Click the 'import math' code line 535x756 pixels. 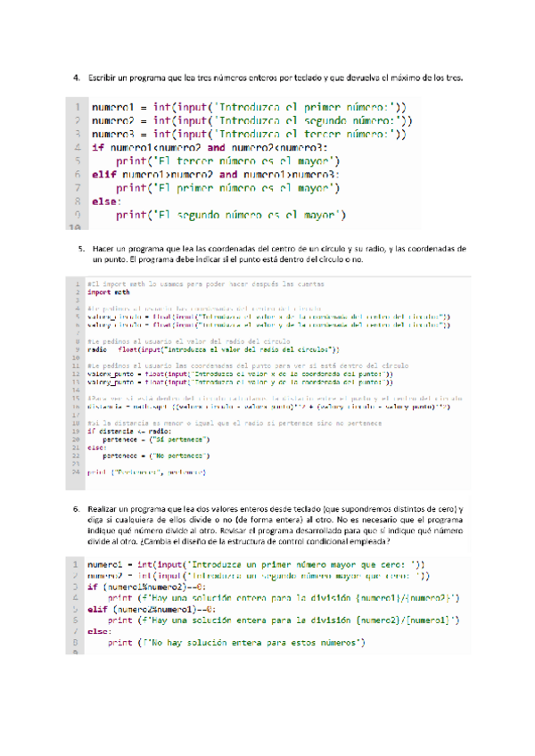[x=109, y=292]
